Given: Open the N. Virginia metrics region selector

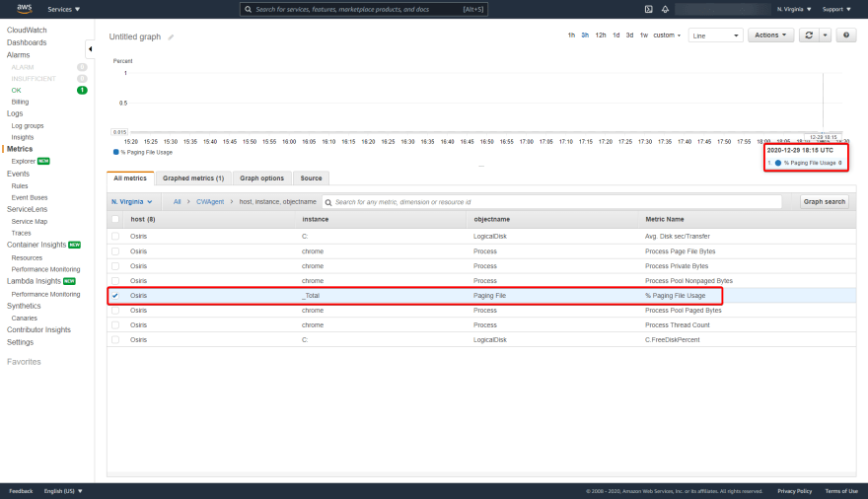Looking at the screenshot, I should (x=132, y=202).
